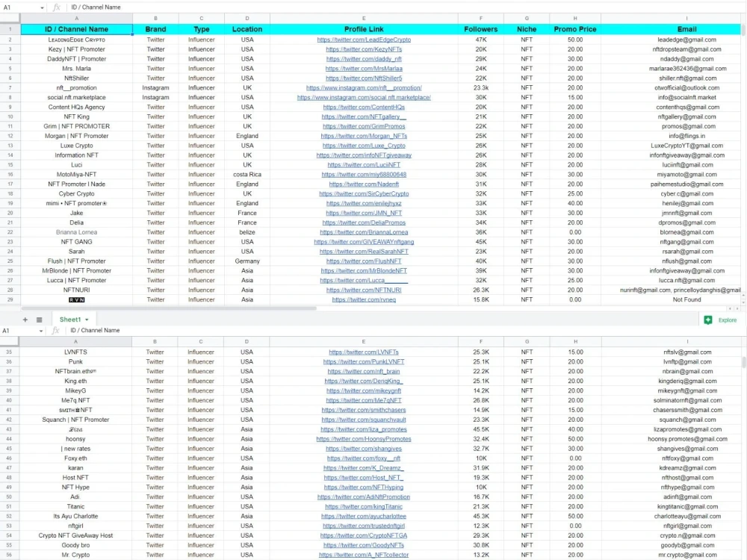Select the 'belize' location cell
The height and width of the screenshot is (560, 747).
pos(247,232)
